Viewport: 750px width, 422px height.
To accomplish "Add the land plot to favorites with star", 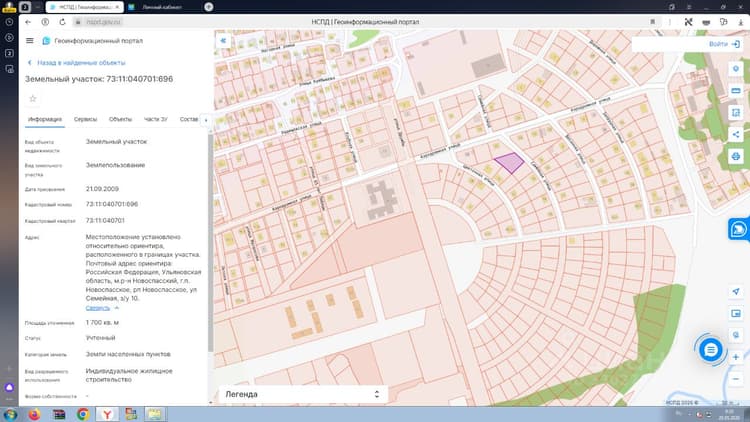I will [x=33, y=99].
